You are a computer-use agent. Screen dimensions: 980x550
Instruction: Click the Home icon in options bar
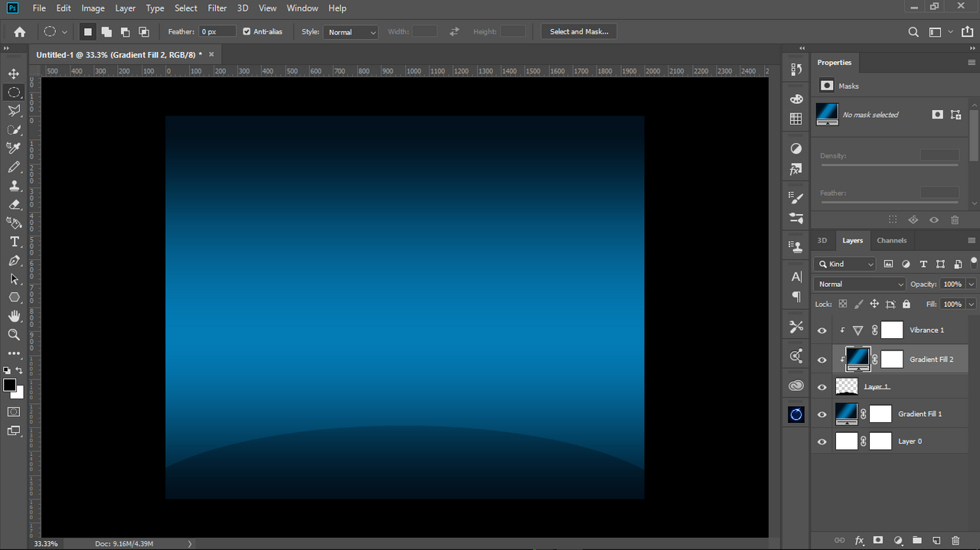tap(20, 32)
